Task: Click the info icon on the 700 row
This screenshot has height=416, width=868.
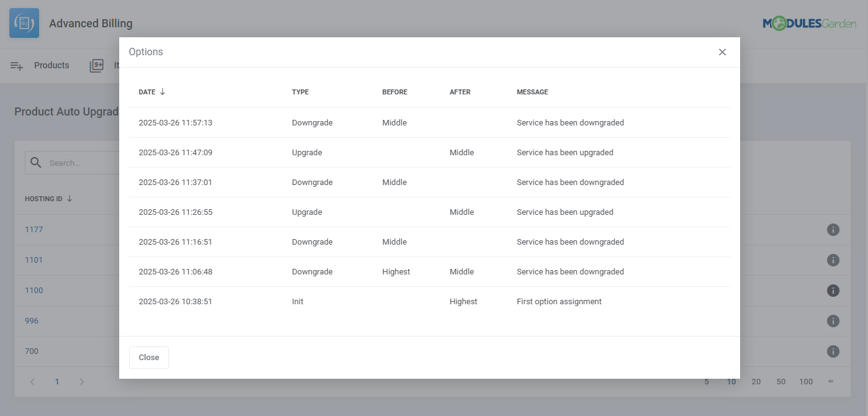Action: coord(833,351)
